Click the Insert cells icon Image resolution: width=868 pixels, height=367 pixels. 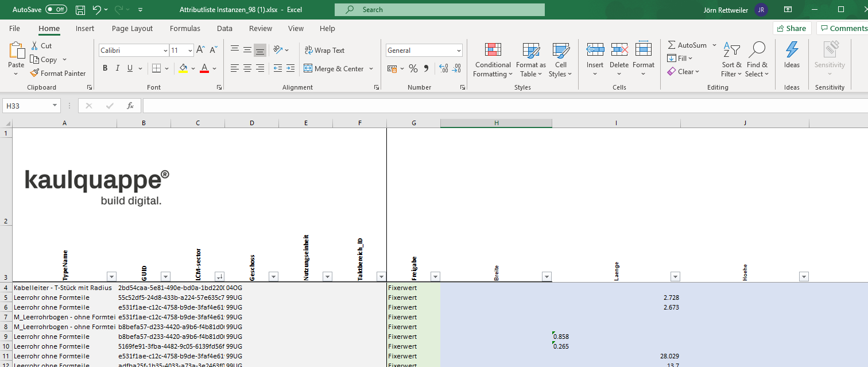595,50
